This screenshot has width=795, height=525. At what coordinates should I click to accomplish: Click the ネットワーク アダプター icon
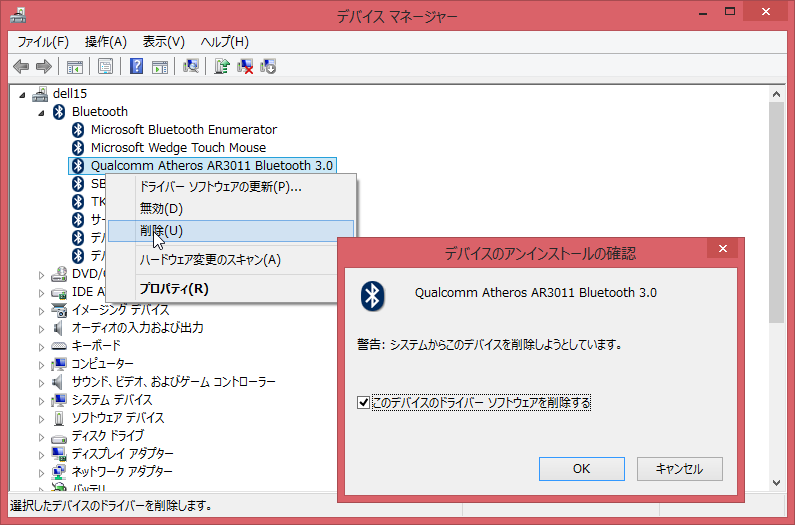pos(59,472)
